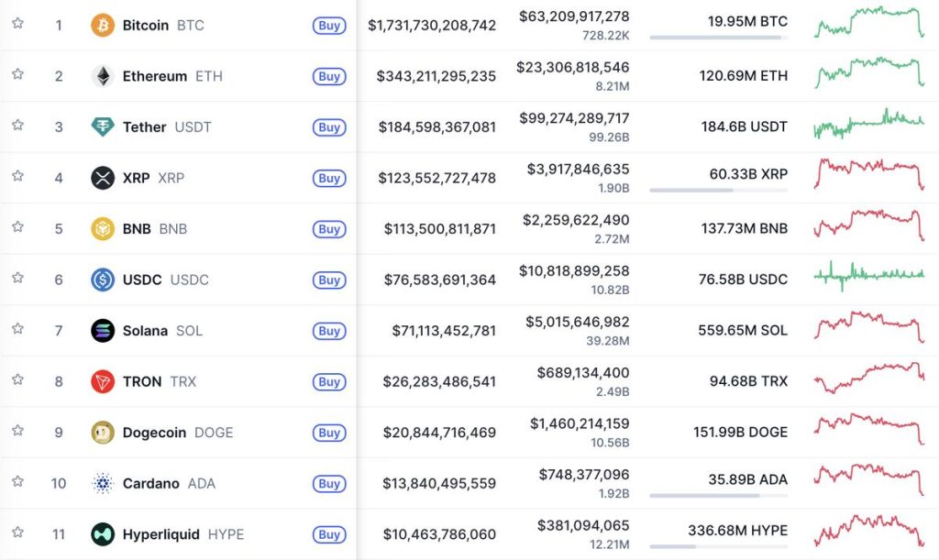This screenshot has height=560, width=939.
Task: Click the TRON logo
Action: [x=103, y=381]
